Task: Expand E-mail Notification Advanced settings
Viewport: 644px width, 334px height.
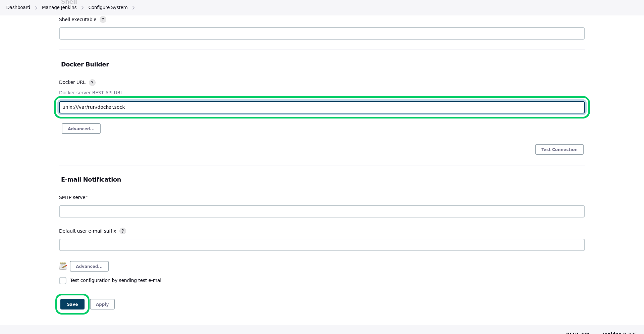Action: point(89,266)
